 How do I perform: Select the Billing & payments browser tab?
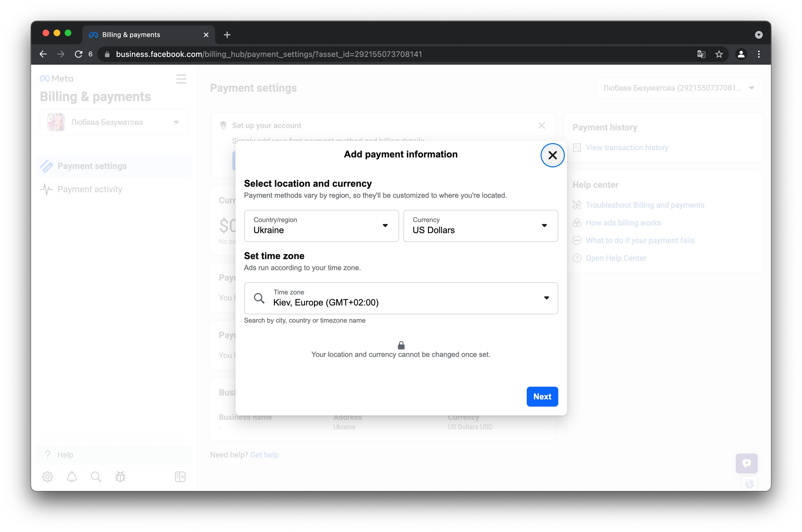click(149, 34)
